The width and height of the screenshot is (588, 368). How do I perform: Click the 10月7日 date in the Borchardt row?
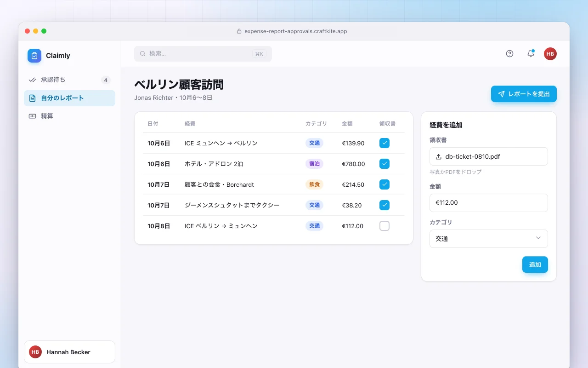(159, 185)
